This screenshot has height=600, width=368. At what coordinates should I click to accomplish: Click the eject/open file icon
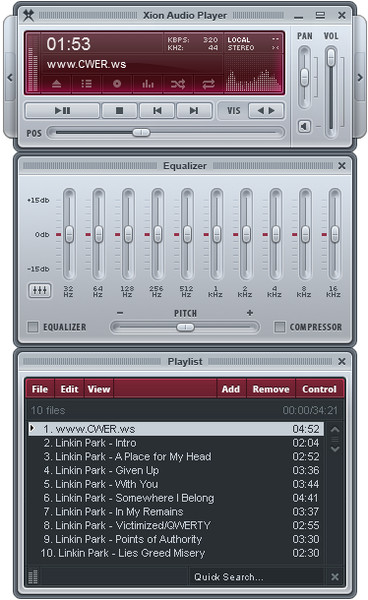(x=56, y=84)
